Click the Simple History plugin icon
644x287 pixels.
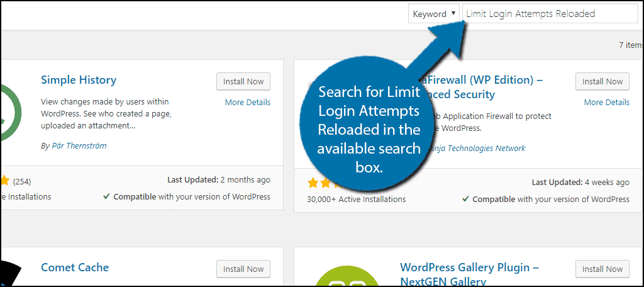click(x=11, y=111)
